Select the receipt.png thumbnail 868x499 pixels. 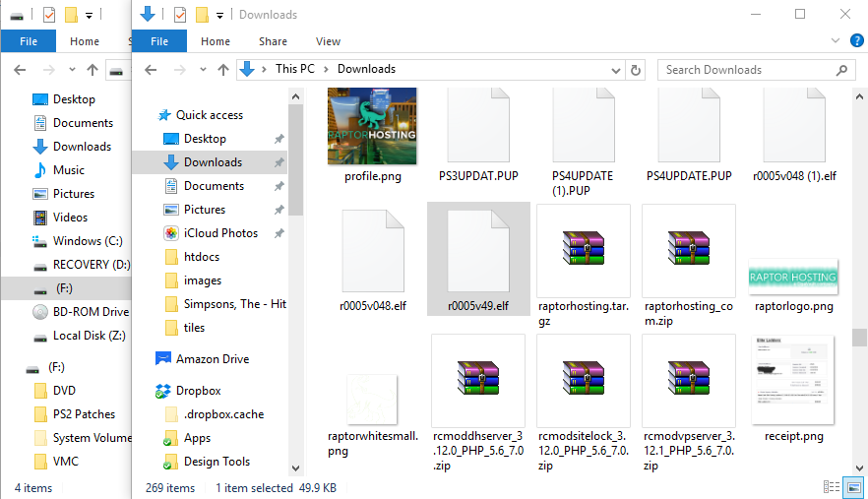793,380
